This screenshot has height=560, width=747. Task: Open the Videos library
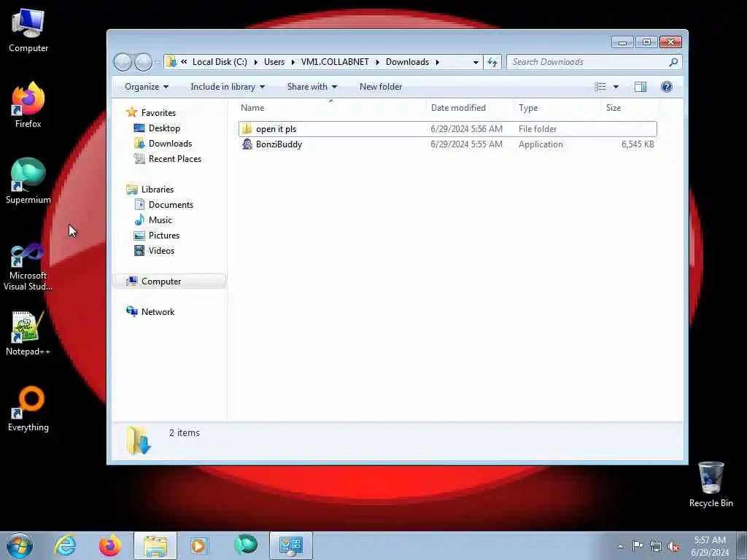[x=161, y=251]
